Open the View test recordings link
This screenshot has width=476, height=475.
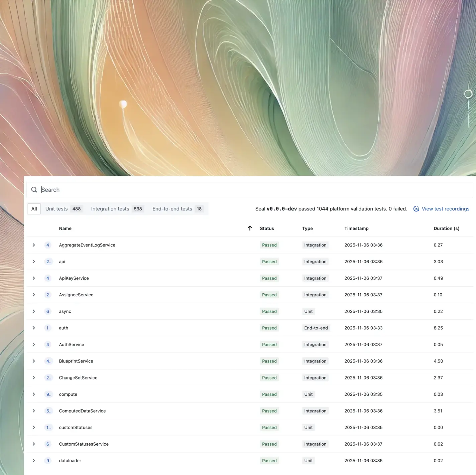[445, 209]
